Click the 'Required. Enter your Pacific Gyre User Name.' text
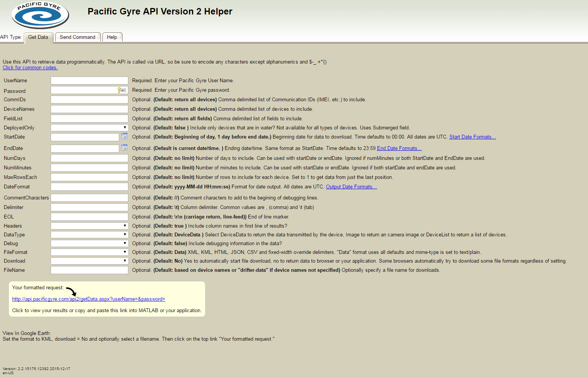The image size is (588, 378). pyautogui.click(x=183, y=81)
